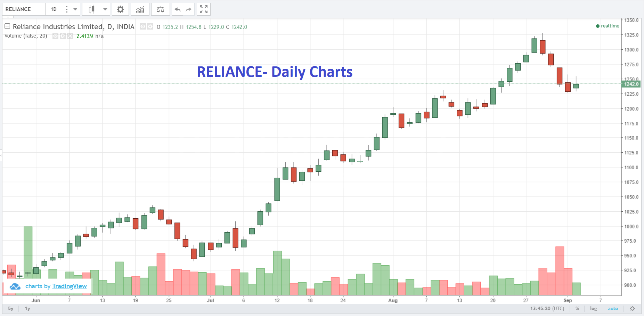The height and width of the screenshot is (316, 644).
Task: Switch to the 5y time range
Action: (x=11, y=308)
